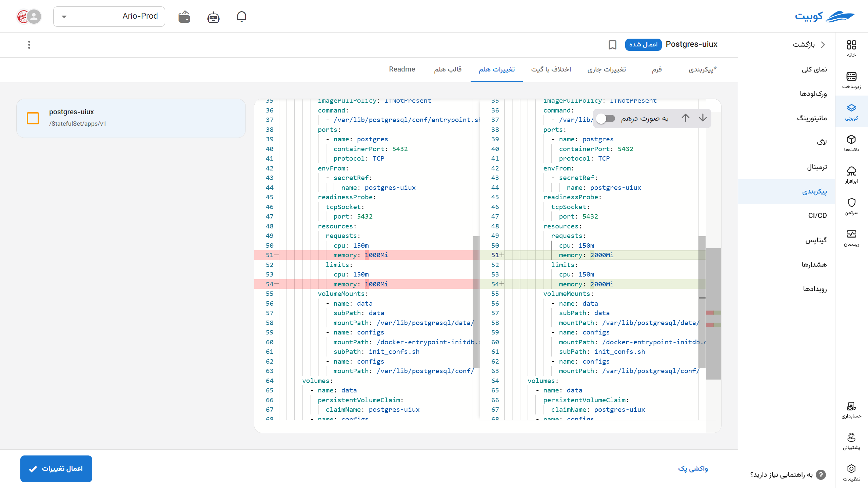This screenshot has width=868, height=488.
Task: Jump to previous diff change arrow
Action: [x=685, y=118]
